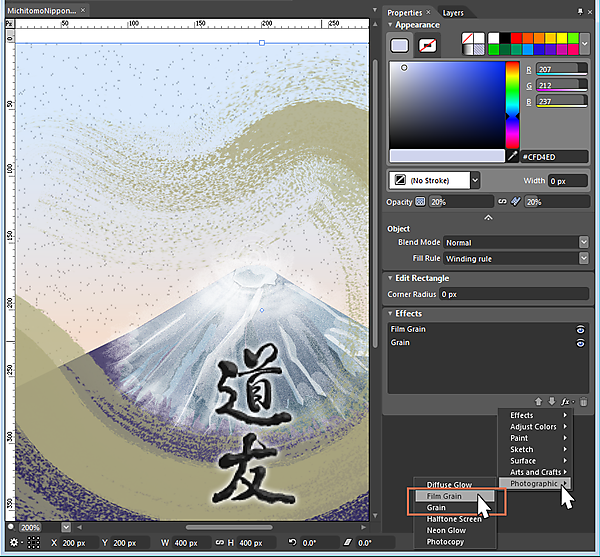The image size is (600, 557).
Task: Click link width and height icon
Action: click(218, 542)
